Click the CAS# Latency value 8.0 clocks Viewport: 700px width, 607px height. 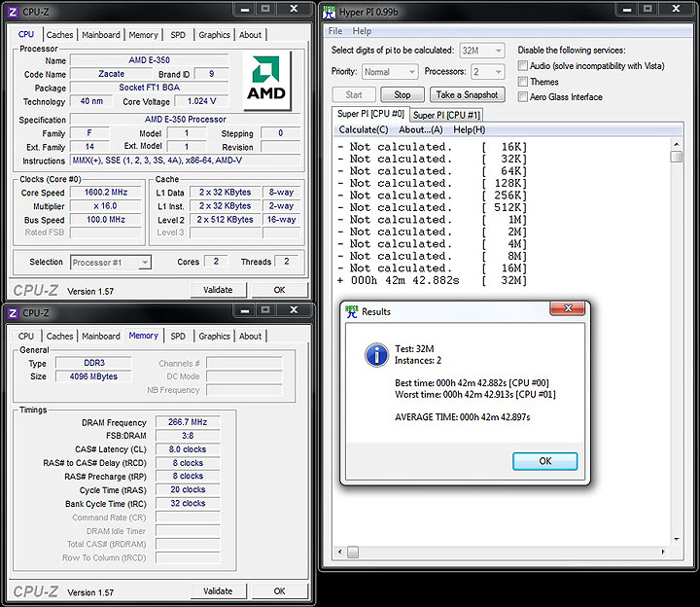click(188, 449)
